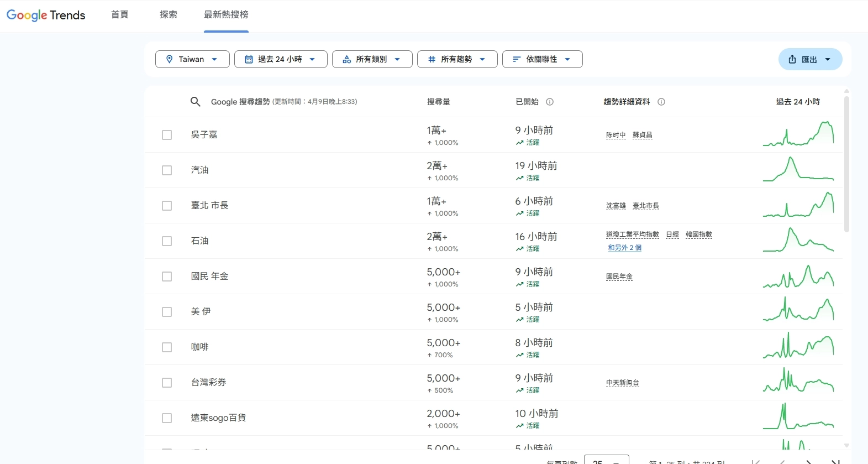Click the 遠東sogo百貨 sparkline chart

click(798, 417)
